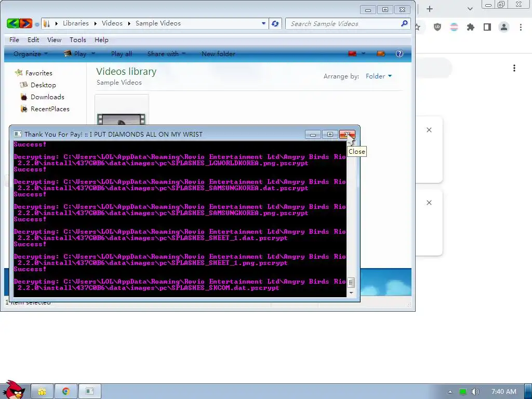The image size is (532, 399).
Task: Open the Chrome taskbar icon
Action: coord(66,392)
